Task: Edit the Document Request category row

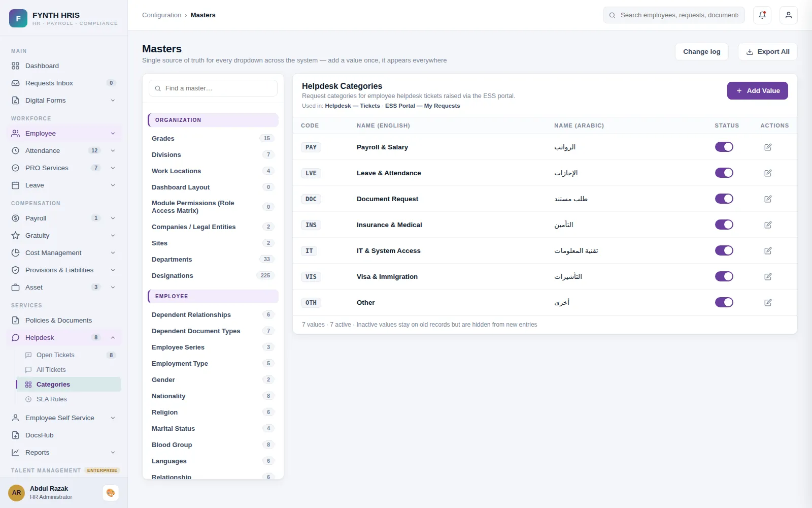Action: (x=768, y=199)
